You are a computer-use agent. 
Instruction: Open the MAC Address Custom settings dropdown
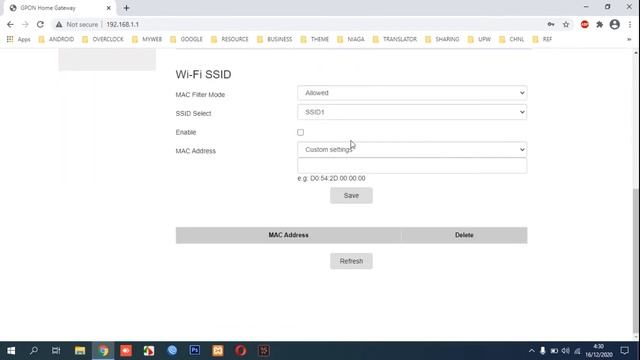click(412, 150)
